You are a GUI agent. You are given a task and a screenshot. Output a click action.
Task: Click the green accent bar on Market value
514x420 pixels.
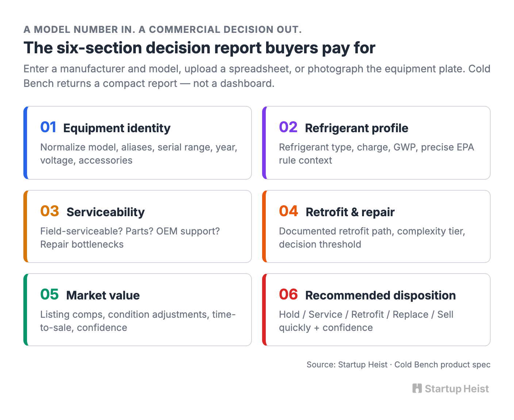pyautogui.click(x=25, y=310)
